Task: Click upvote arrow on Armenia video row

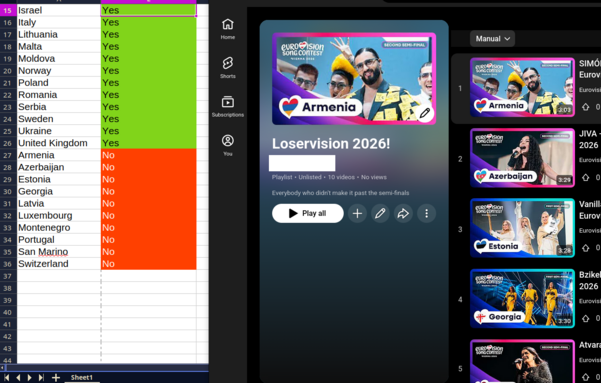Action: [586, 107]
